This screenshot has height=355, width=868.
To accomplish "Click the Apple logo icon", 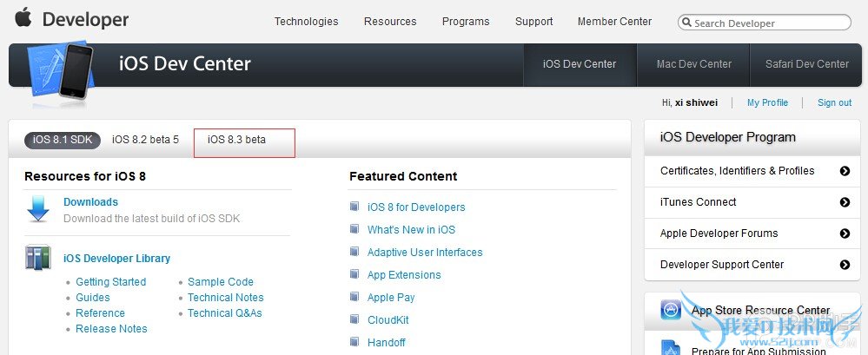I will pos(23,17).
